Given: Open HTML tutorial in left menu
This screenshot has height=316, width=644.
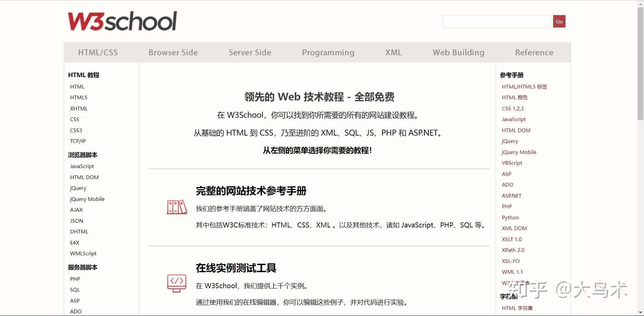Looking at the screenshot, I should point(77,87).
